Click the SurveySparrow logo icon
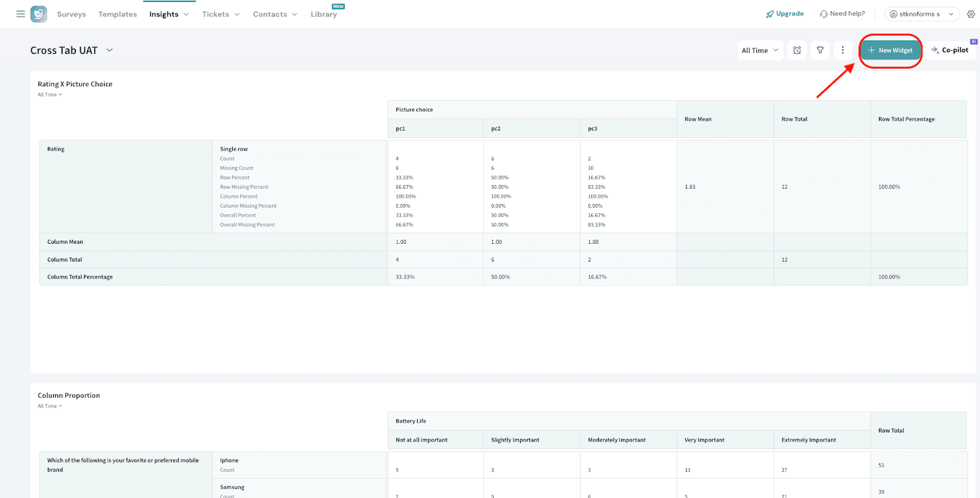 click(39, 14)
